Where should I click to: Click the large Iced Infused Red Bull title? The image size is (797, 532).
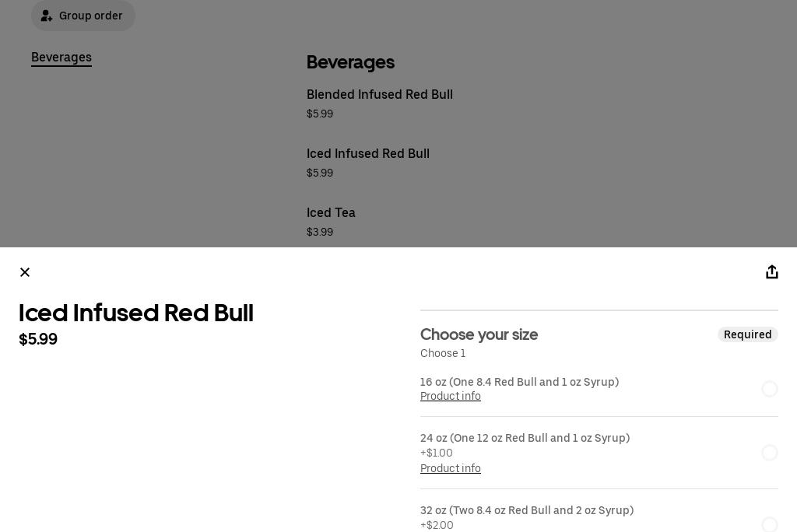pyautogui.click(x=136, y=313)
